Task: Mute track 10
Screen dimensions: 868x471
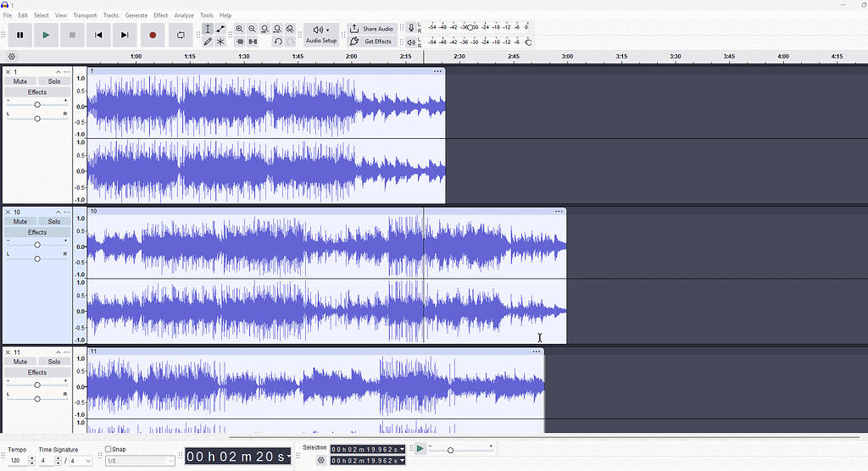Action: 20,221
